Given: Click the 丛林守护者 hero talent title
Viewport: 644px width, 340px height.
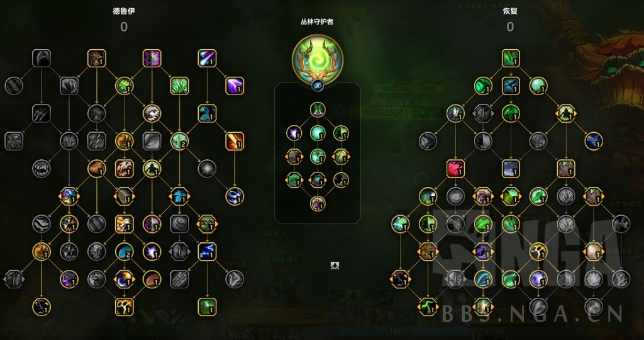Looking at the screenshot, I should click(317, 22).
